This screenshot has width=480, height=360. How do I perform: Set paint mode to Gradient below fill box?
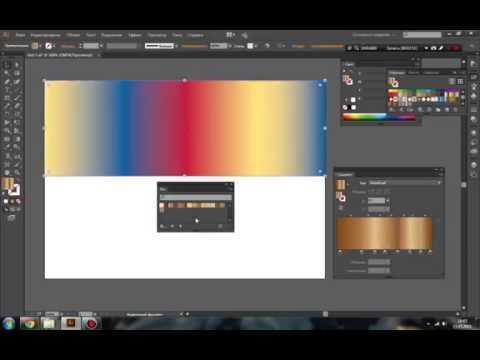[12, 201]
